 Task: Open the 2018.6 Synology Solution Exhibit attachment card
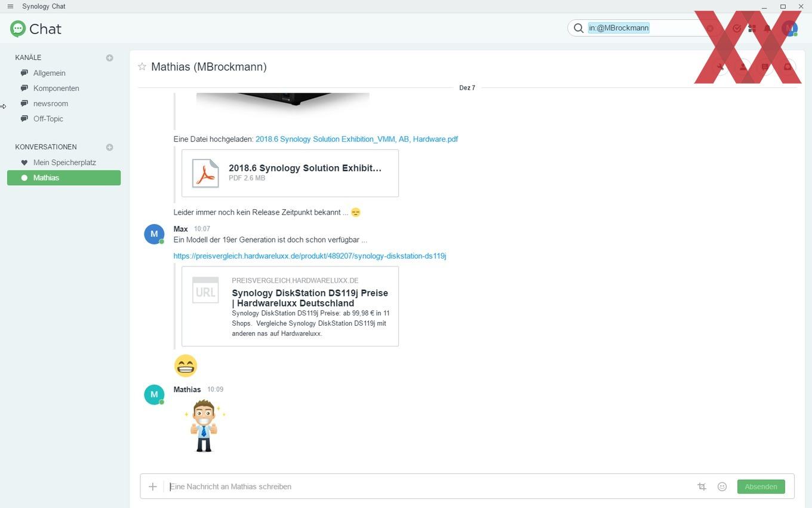coord(290,173)
